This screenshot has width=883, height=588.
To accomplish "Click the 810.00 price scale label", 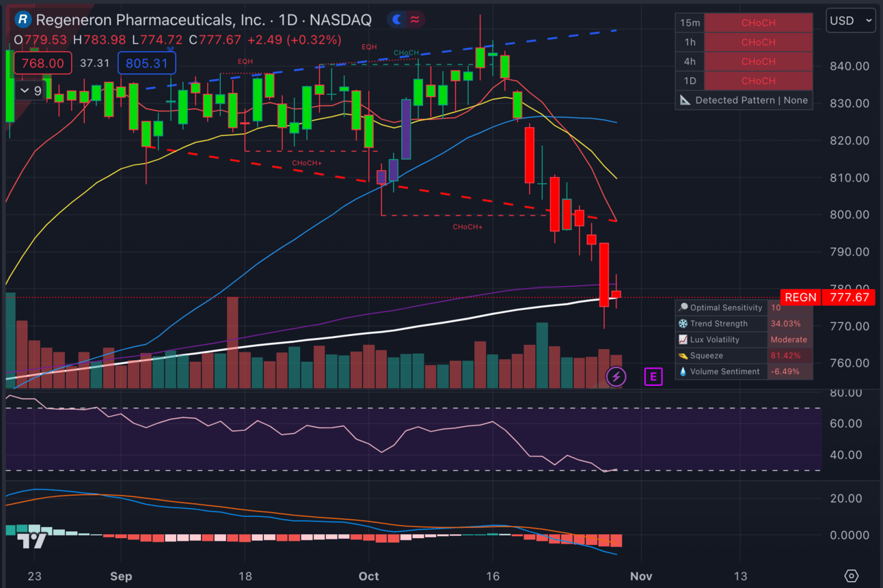I will 849,178.
